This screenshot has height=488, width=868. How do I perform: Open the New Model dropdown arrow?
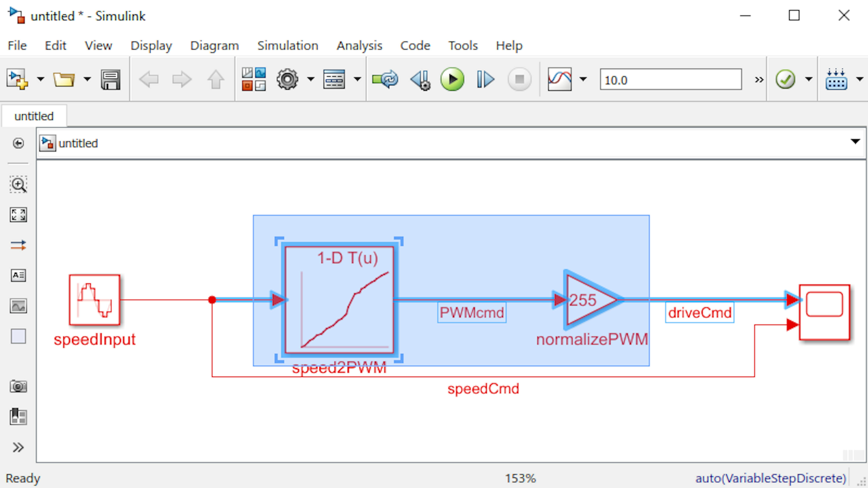coord(41,80)
